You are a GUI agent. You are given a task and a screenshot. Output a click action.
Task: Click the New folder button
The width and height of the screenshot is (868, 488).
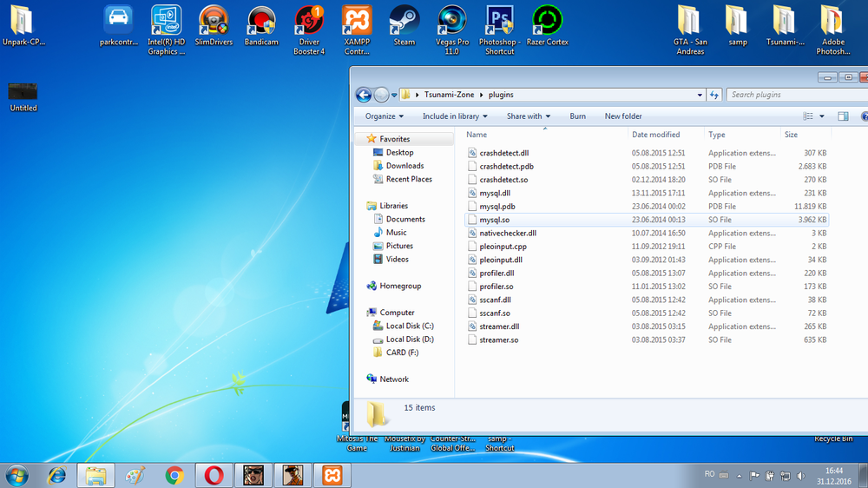623,116
